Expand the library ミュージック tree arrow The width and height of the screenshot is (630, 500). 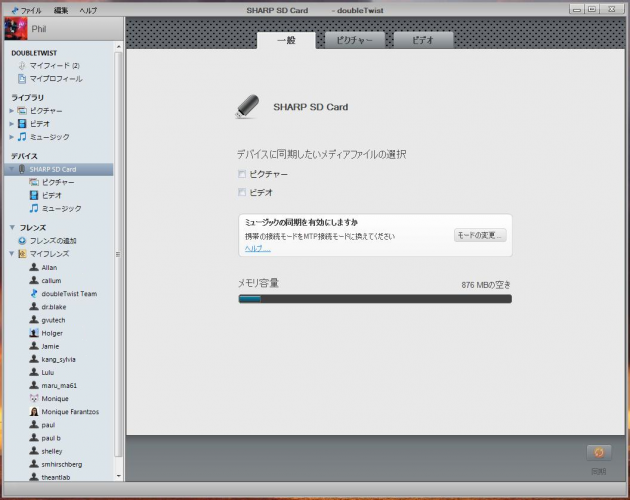click(x=12, y=137)
